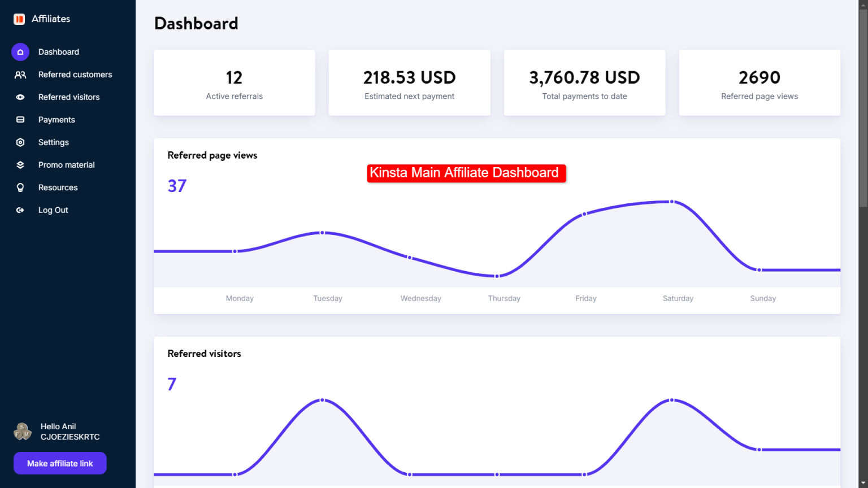Screen dimensions: 868x488
Task: Select the Dashboard sidebar entry
Action: tap(58, 52)
